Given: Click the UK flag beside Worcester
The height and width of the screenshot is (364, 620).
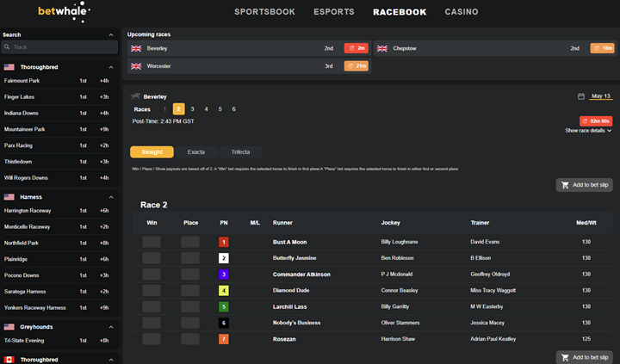Looking at the screenshot, I should coord(136,66).
